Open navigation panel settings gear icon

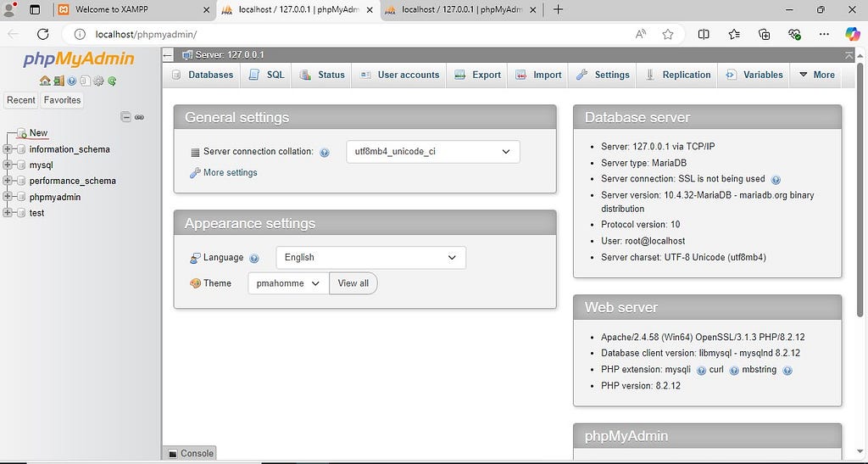98,81
